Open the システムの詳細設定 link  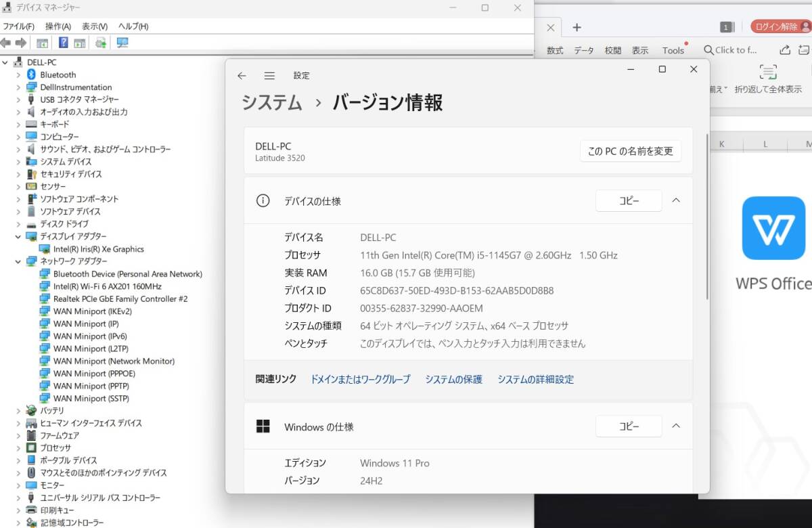536,379
